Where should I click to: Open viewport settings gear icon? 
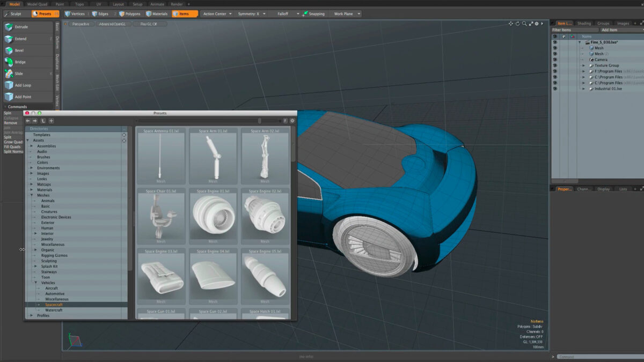536,24
